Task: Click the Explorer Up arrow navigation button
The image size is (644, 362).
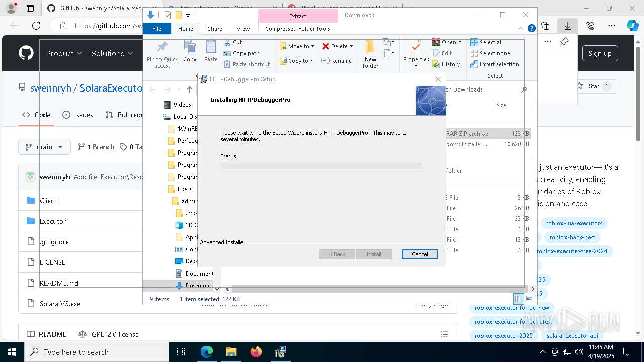Action: click(189, 89)
